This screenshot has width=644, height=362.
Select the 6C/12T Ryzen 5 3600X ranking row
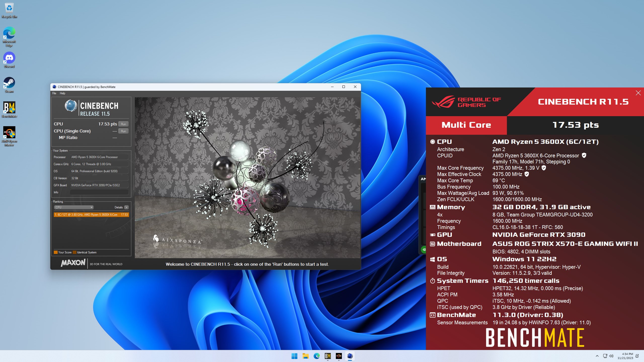pyautogui.click(x=91, y=215)
